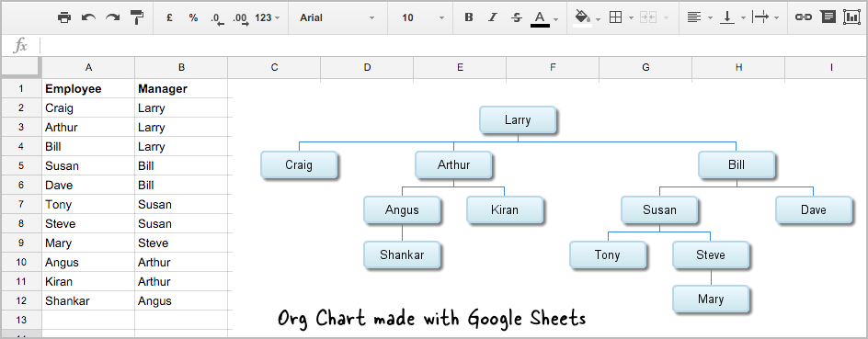Select the row 7 header
Screen dimensions: 868x339
point(21,204)
